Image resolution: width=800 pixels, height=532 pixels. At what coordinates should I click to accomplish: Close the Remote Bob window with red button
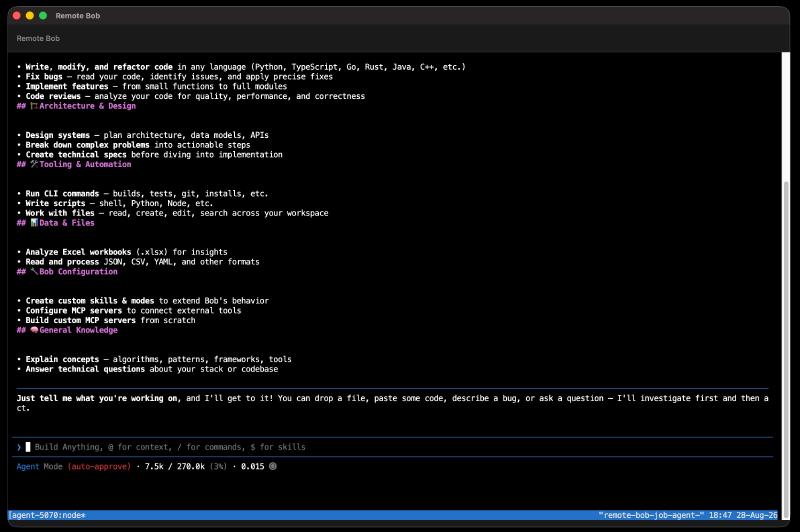[16, 16]
